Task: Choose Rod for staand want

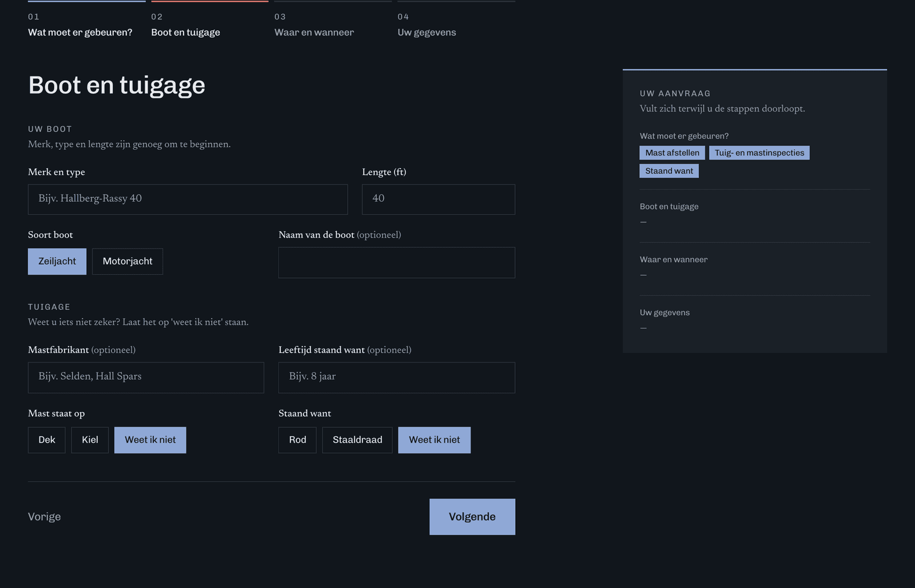Action: coord(297,440)
